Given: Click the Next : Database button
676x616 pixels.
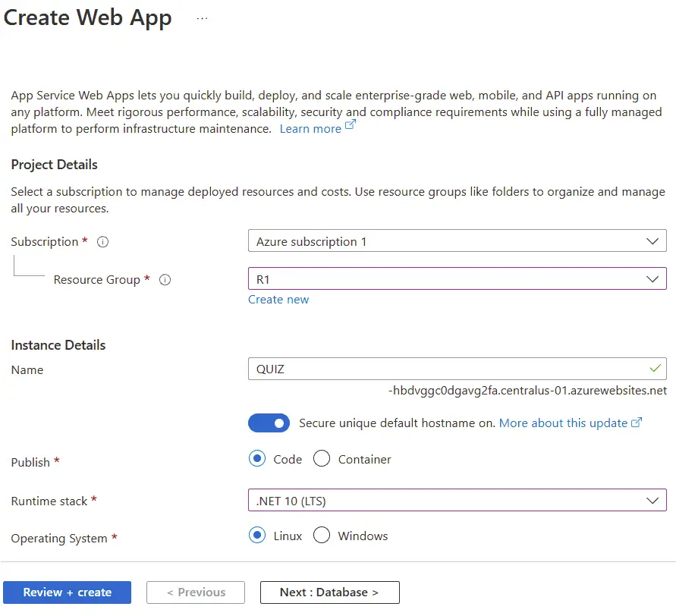Looking at the screenshot, I should pyautogui.click(x=329, y=592).
